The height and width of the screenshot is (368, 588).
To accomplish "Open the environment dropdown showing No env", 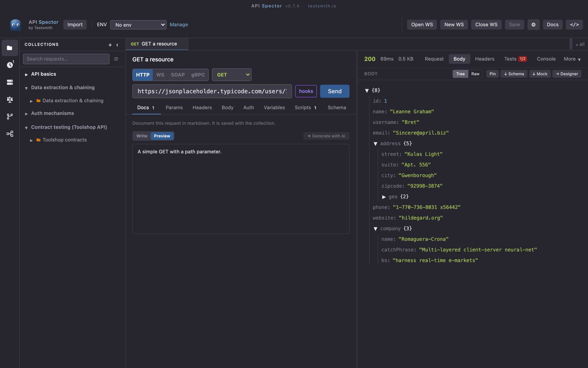I will point(138,25).
